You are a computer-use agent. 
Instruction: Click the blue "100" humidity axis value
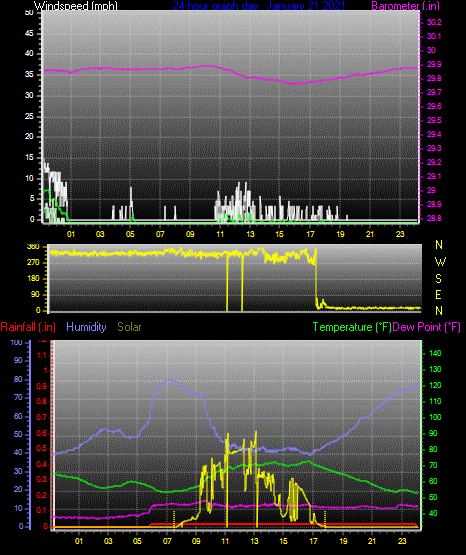16,342
